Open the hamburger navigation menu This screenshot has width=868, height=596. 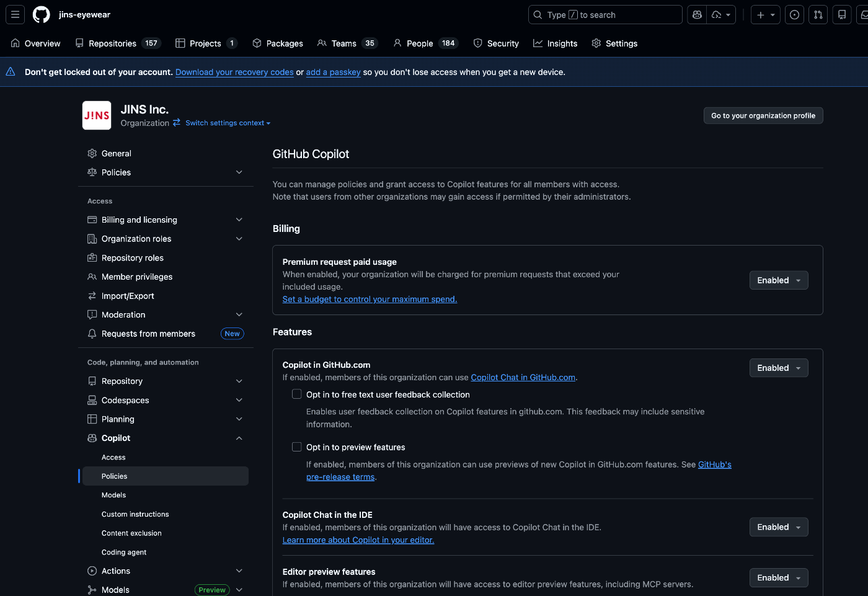pyautogui.click(x=15, y=14)
